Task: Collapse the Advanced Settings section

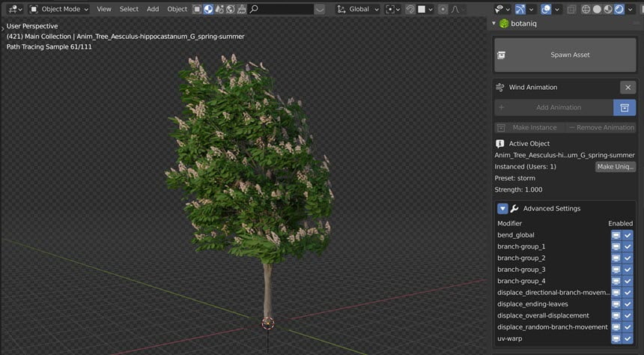Action: 502,209
